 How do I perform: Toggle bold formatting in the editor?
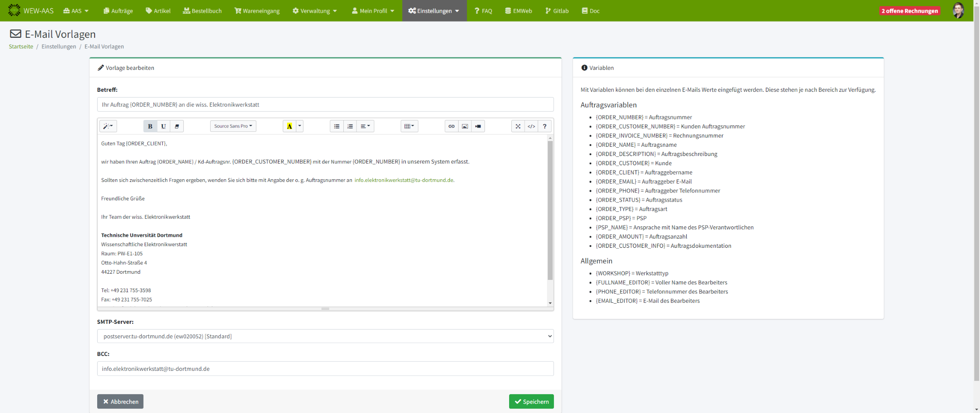pyautogui.click(x=150, y=126)
